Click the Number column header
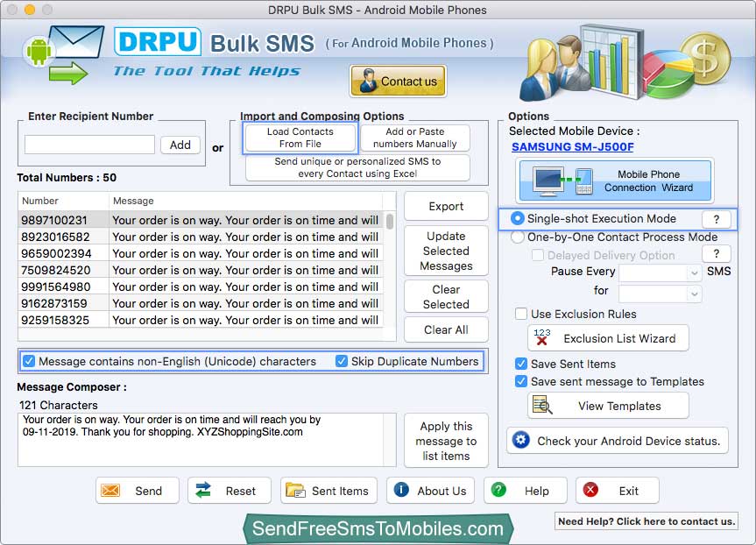This screenshot has width=756, height=545. 63,201
